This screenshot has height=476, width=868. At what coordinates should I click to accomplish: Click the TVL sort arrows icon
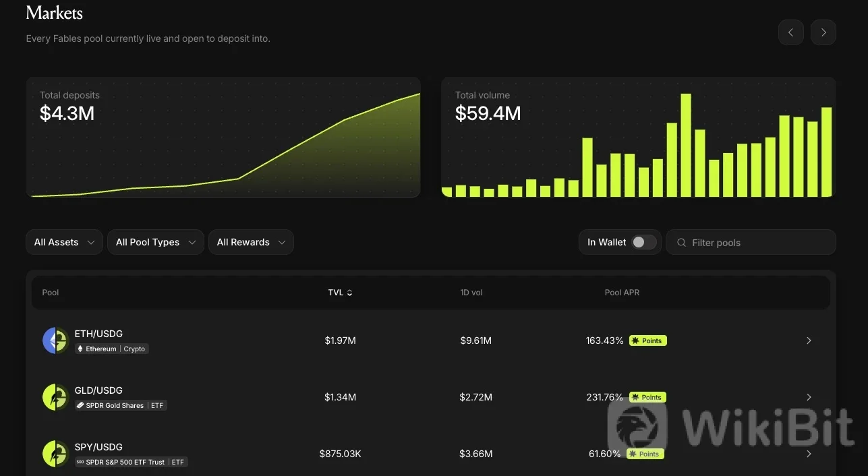click(349, 293)
